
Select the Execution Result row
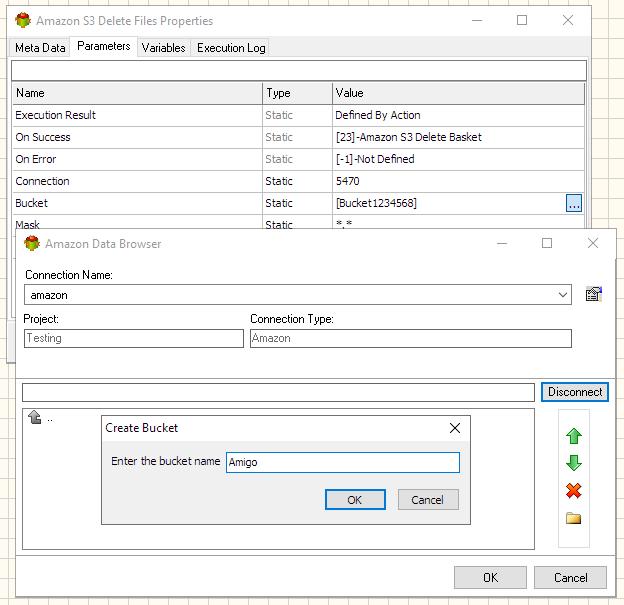298,115
